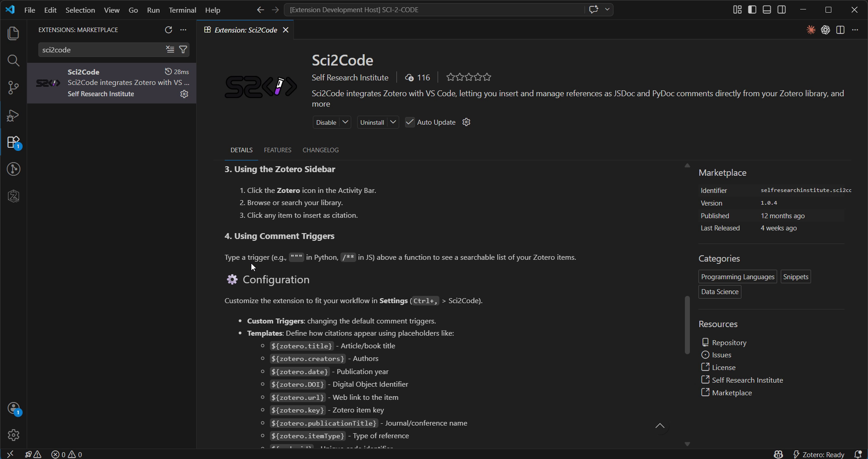
Task: Click the version value 1.0.4
Action: click(769, 203)
